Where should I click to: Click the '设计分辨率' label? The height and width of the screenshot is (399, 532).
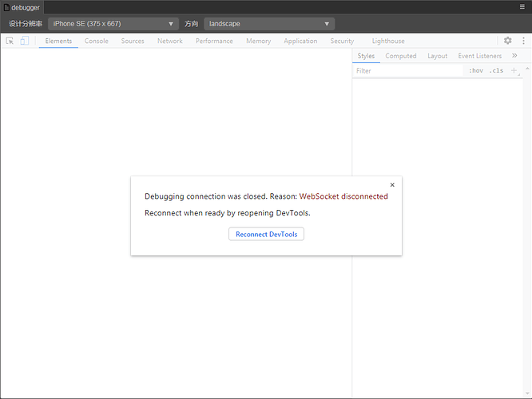pyautogui.click(x=26, y=24)
